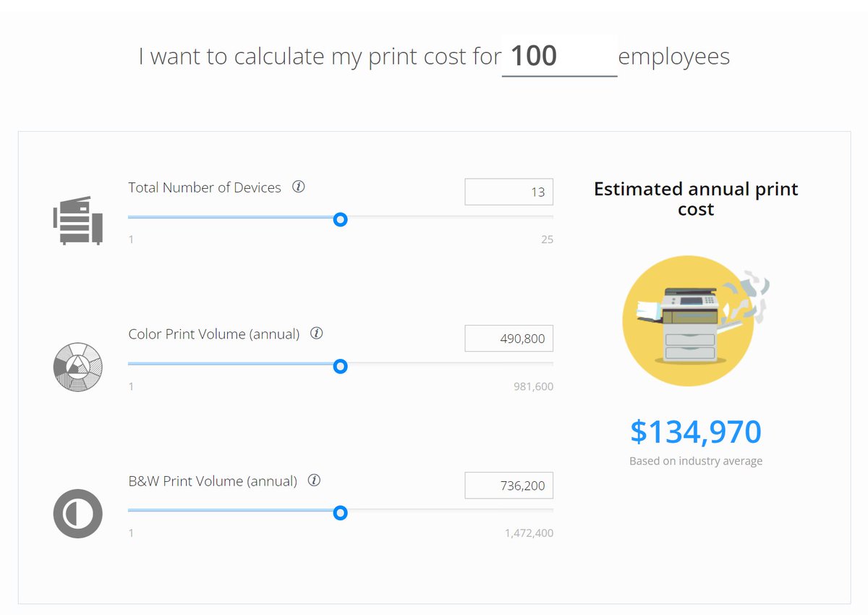Click the 'B&W Print Volume (annual)' label
This screenshot has height=615, width=868.
pyautogui.click(x=213, y=481)
